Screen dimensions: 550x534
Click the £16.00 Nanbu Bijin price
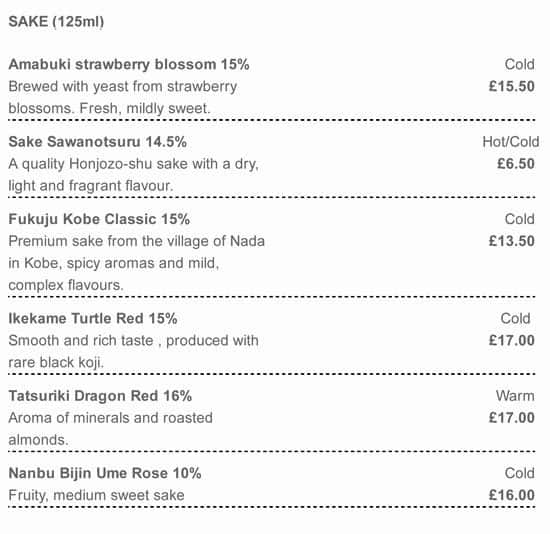512,495
